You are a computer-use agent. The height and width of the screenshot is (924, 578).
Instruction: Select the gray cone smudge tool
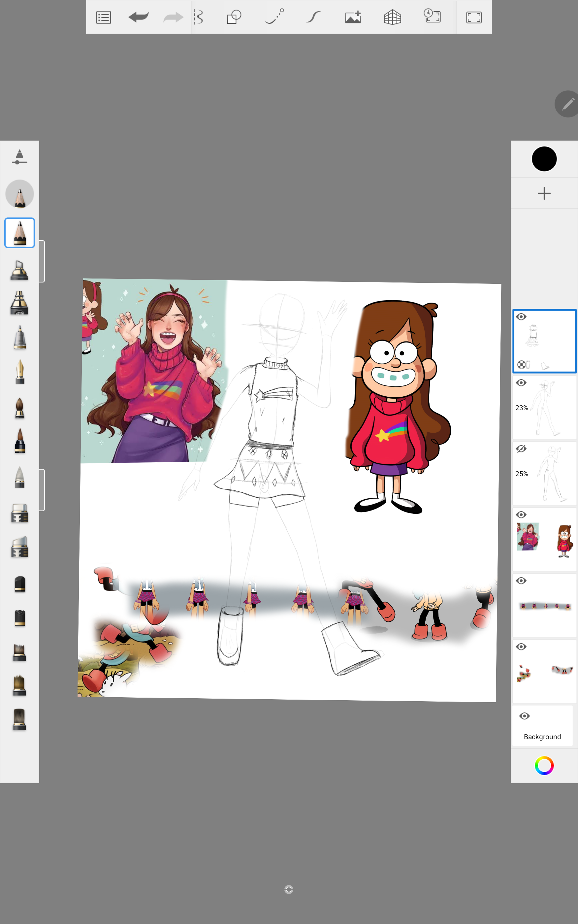(19, 477)
